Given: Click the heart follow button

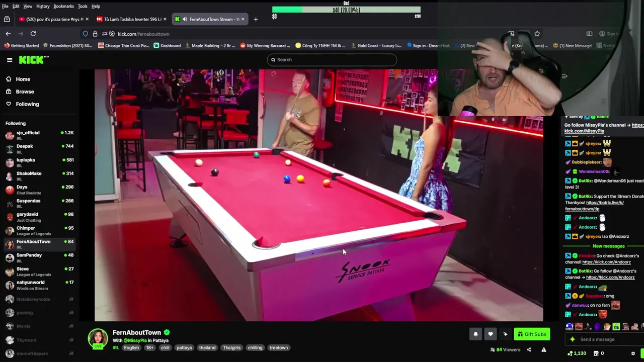Looking at the screenshot, I should (x=491, y=334).
